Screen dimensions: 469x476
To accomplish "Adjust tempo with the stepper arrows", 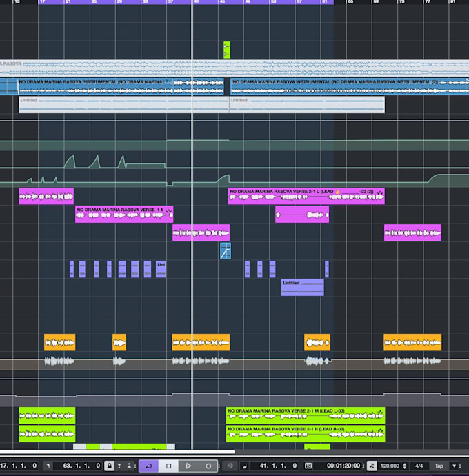I will click(404, 466).
